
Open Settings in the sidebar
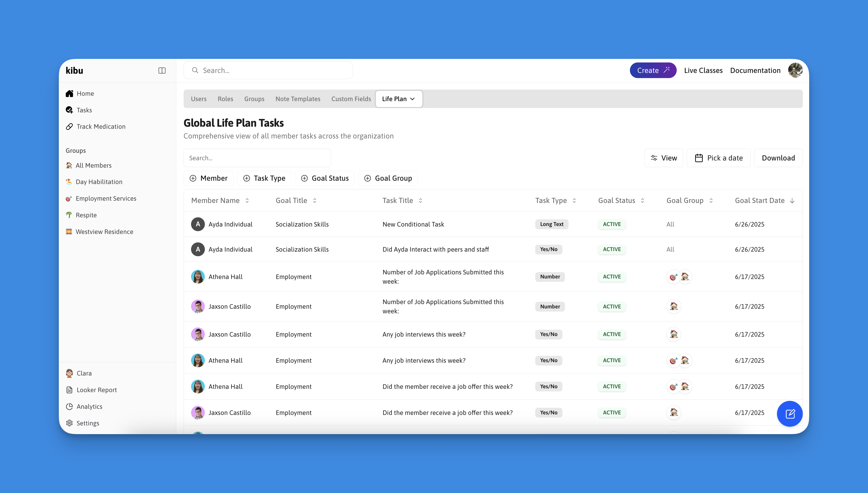(x=88, y=423)
